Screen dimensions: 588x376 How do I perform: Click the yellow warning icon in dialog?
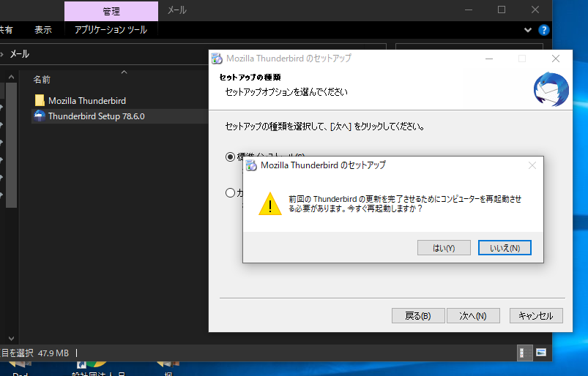269,204
